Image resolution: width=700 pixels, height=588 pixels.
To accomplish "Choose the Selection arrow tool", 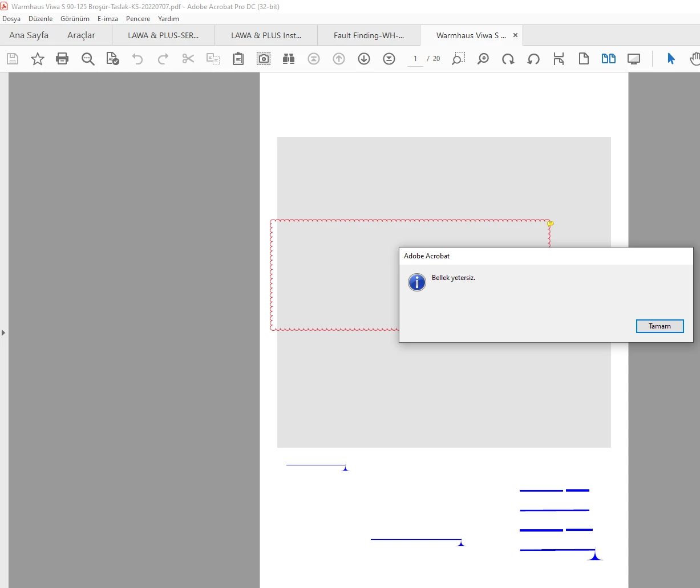I will click(671, 59).
